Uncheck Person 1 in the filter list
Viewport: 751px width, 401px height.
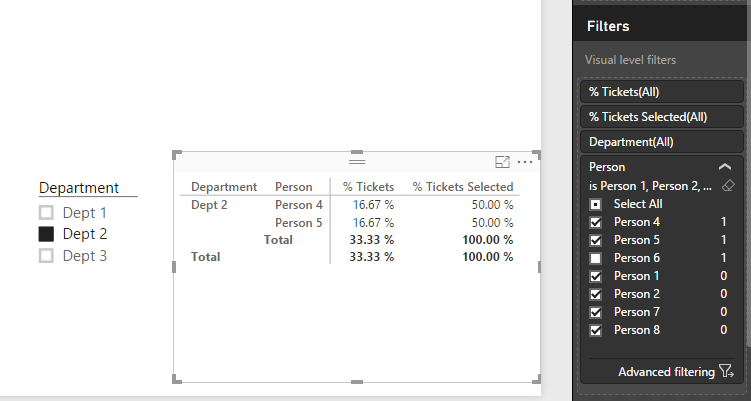595,276
